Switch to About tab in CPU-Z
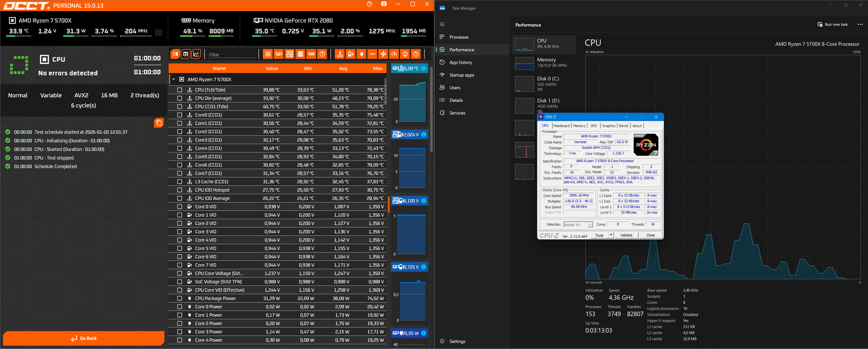This screenshot has width=868, height=349. tap(637, 126)
